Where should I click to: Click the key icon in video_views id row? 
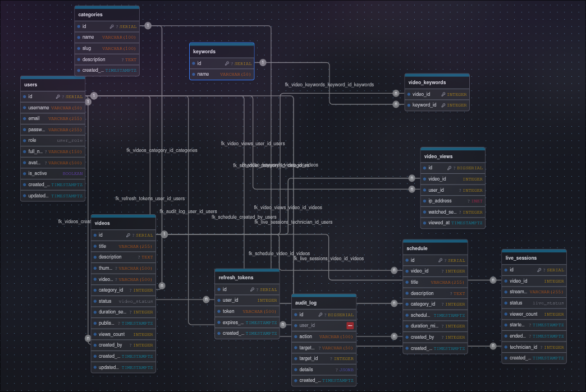pos(449,168)
